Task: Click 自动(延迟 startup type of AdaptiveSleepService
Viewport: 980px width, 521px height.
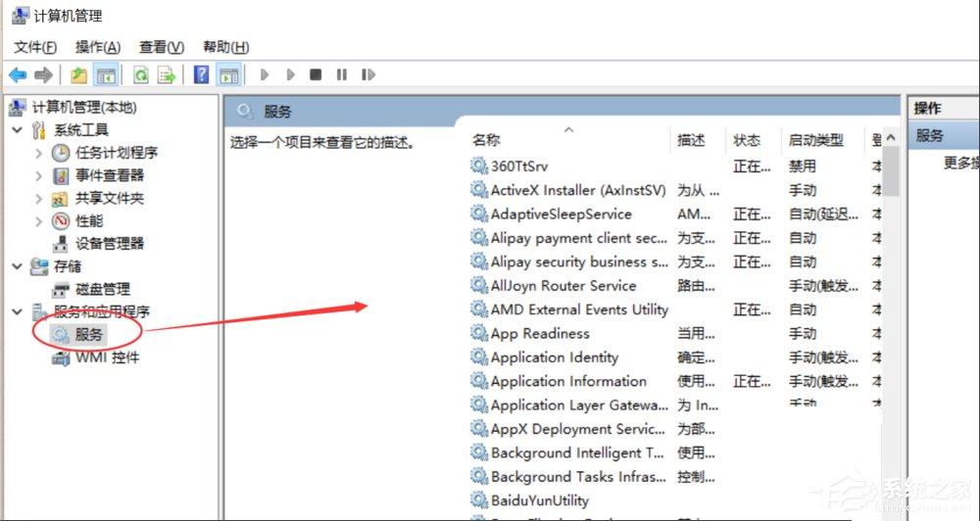Action: (x=824, y=214)
